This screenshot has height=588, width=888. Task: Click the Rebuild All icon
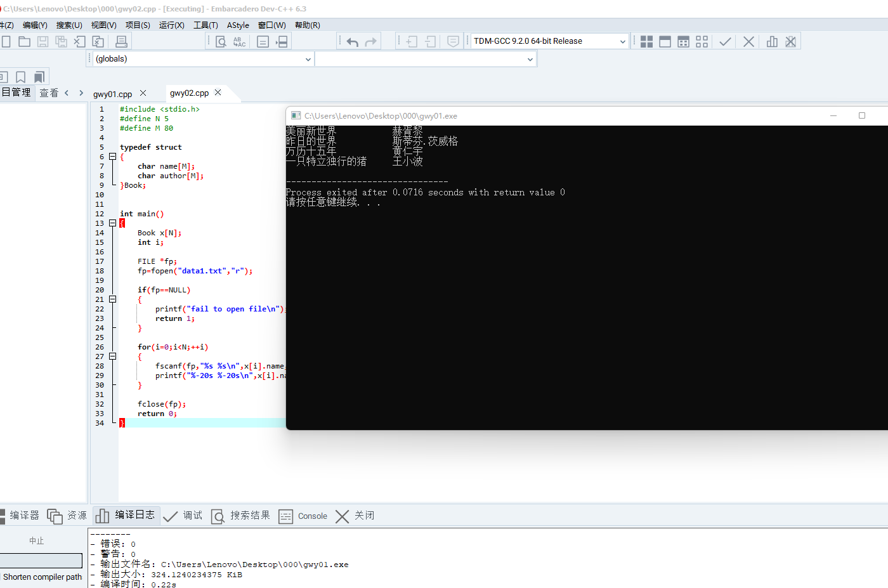pos(702,41)
